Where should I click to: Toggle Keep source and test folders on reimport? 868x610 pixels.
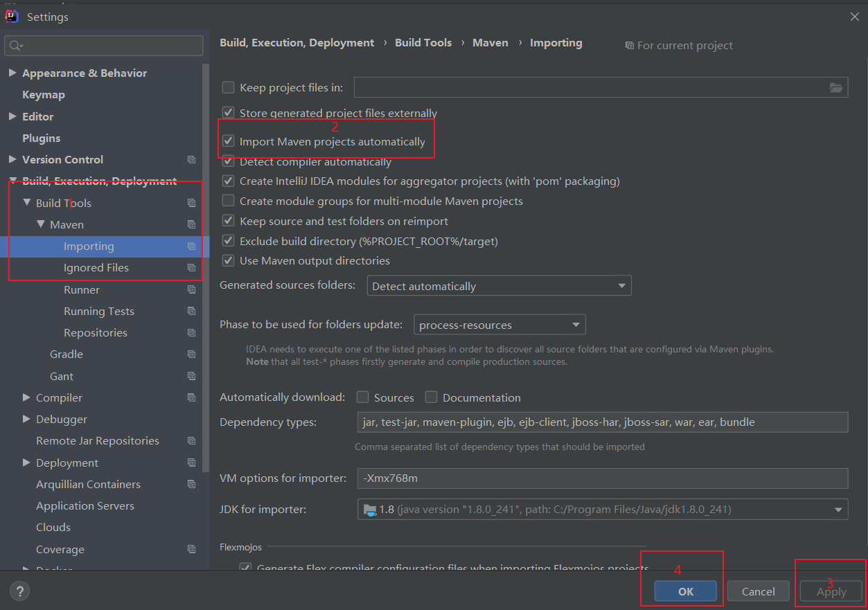point(228,221)
